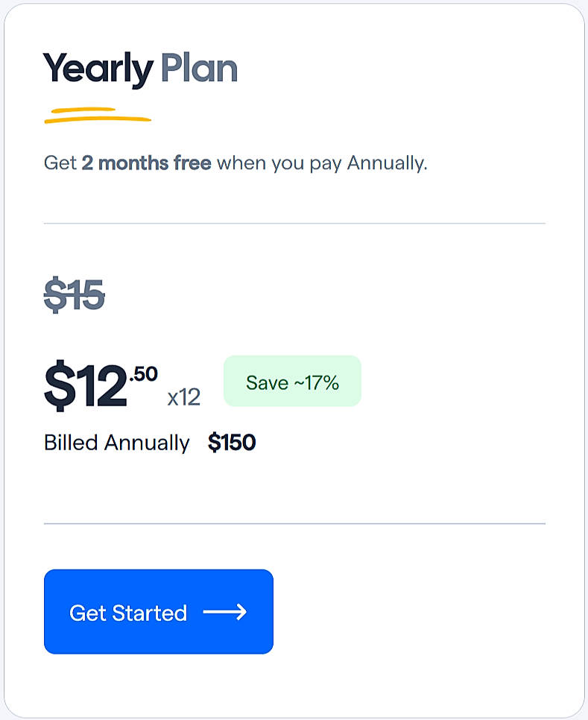Click the Get Started label text
Screen dimensions: 588x720
pyautogui.click(x=128, y=613)
